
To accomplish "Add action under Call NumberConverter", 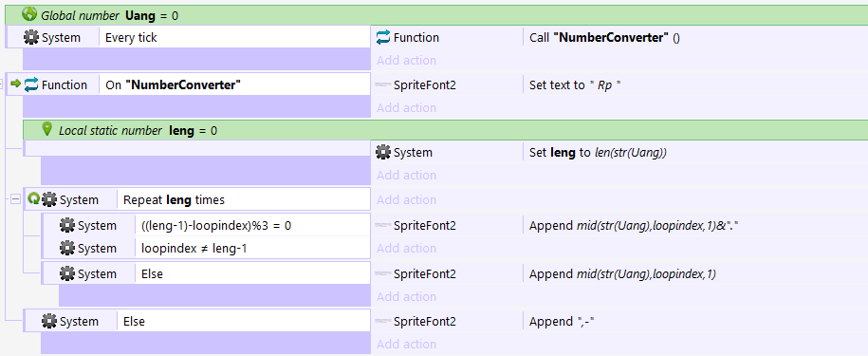I will click(406, 61).
